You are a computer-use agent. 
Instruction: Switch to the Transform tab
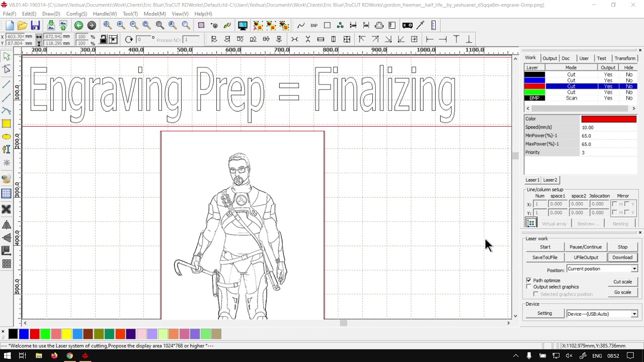click(625, 58)
